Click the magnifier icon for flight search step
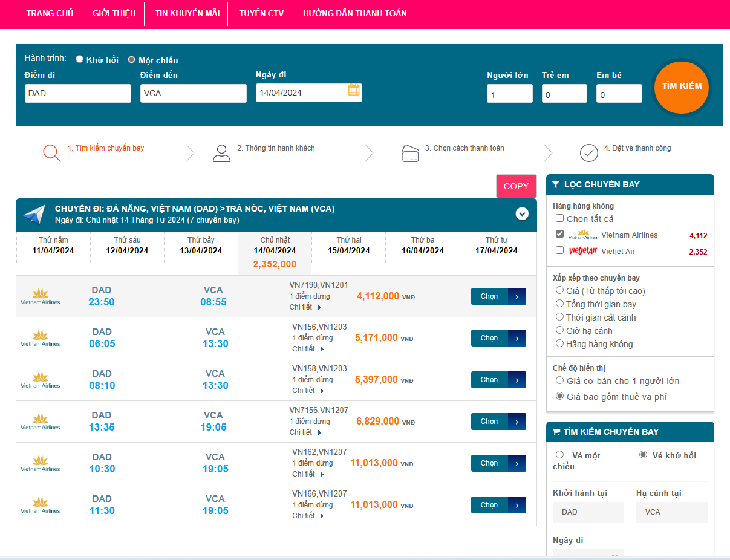Viewport: 730px width, 560px height. pos(52,153)
